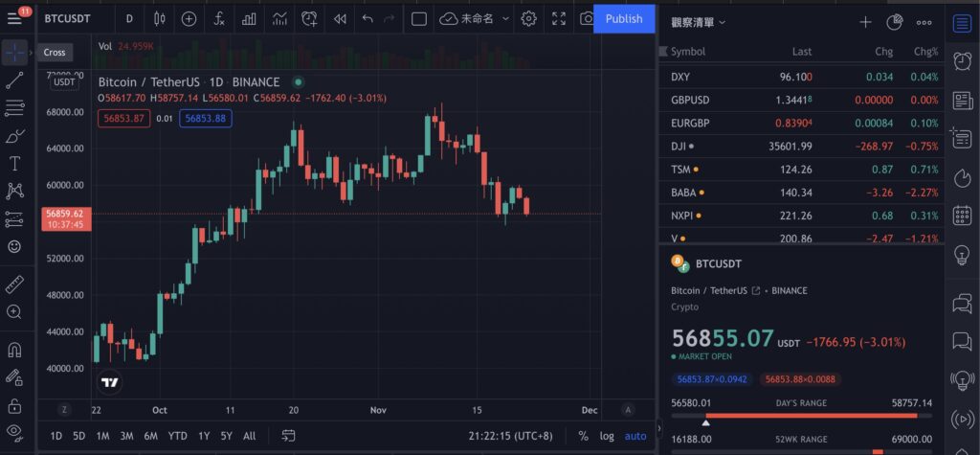The height and width of the screenshot is (455, 980).
Task: Toggle auto scale
Action: point(635,436)
